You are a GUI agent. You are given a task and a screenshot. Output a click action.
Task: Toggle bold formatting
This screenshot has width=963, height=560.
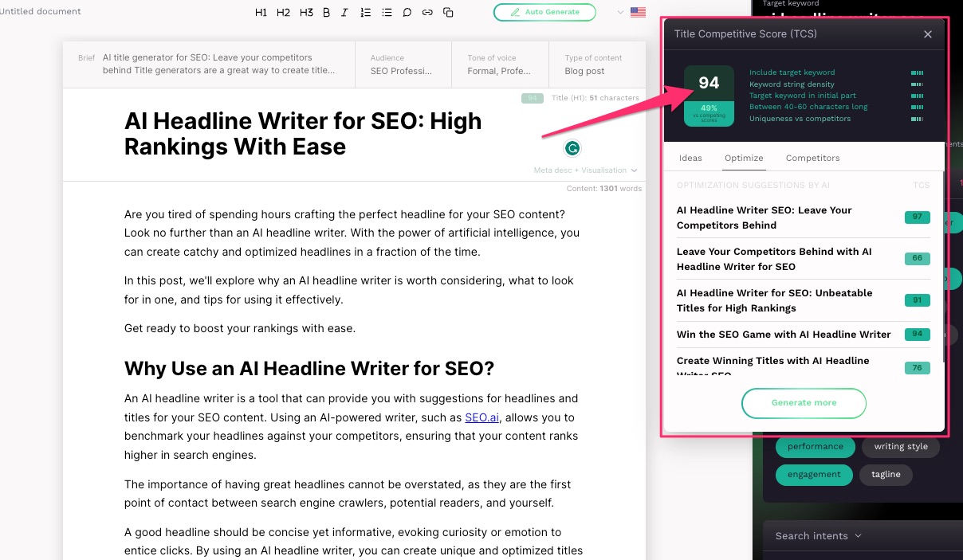click(327, 13)
